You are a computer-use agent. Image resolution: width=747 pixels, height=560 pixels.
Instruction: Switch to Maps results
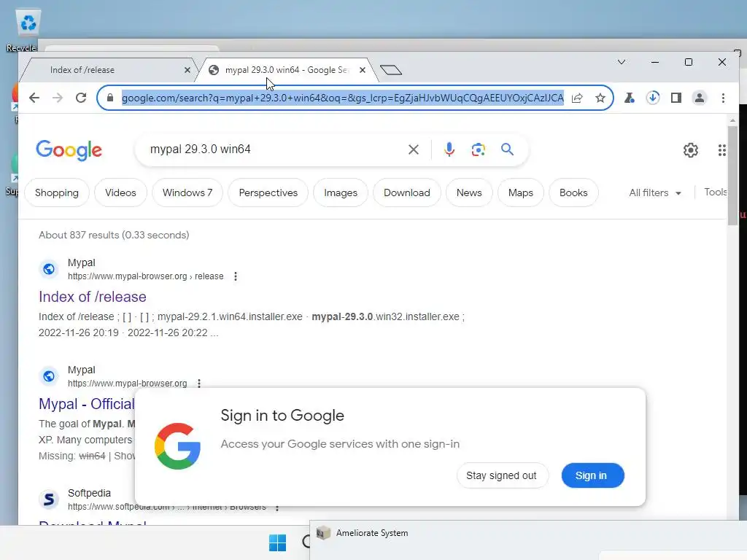(521, 192)
